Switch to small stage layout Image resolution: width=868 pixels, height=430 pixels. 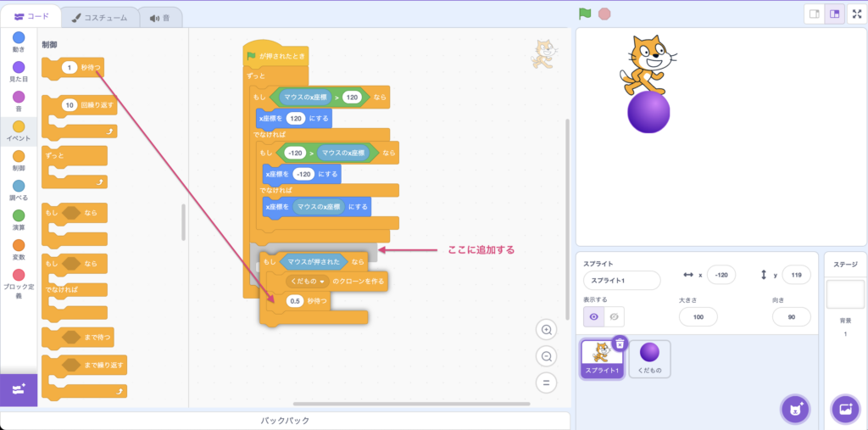pos(814,14)
